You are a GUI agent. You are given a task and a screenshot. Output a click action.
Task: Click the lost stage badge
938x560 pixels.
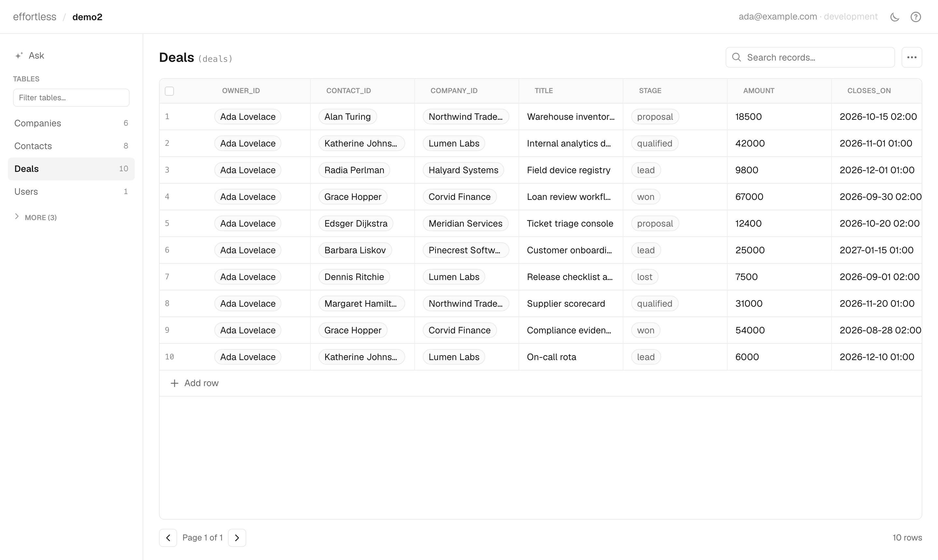[644, 277]
